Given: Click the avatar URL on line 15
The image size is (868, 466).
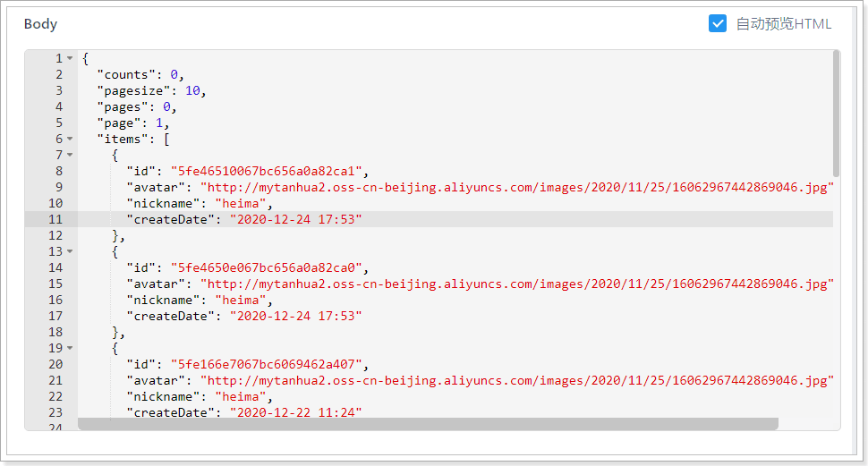Looking at the screenshot, I should pyautogui.click(x=517, y=284).
